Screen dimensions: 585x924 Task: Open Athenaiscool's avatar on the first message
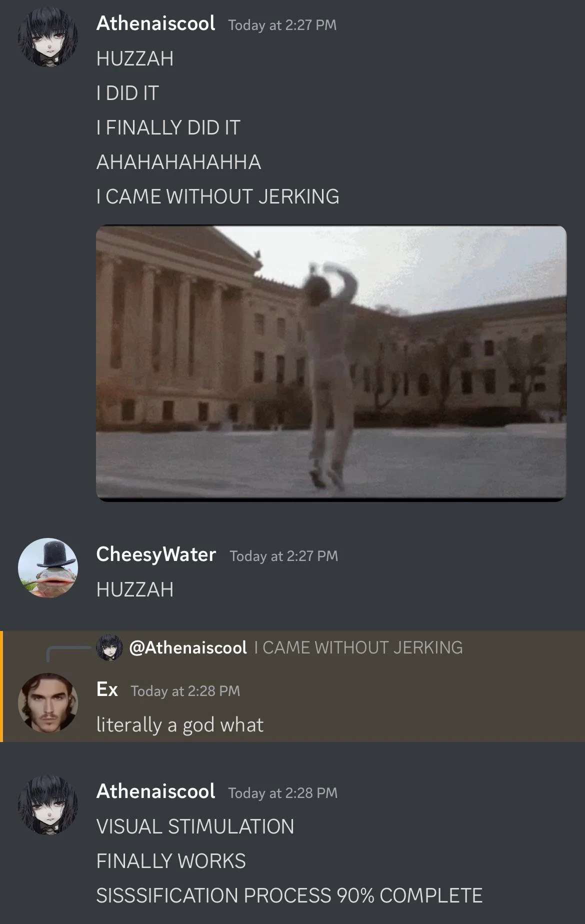pyautogui.click(x=48, y=37)
